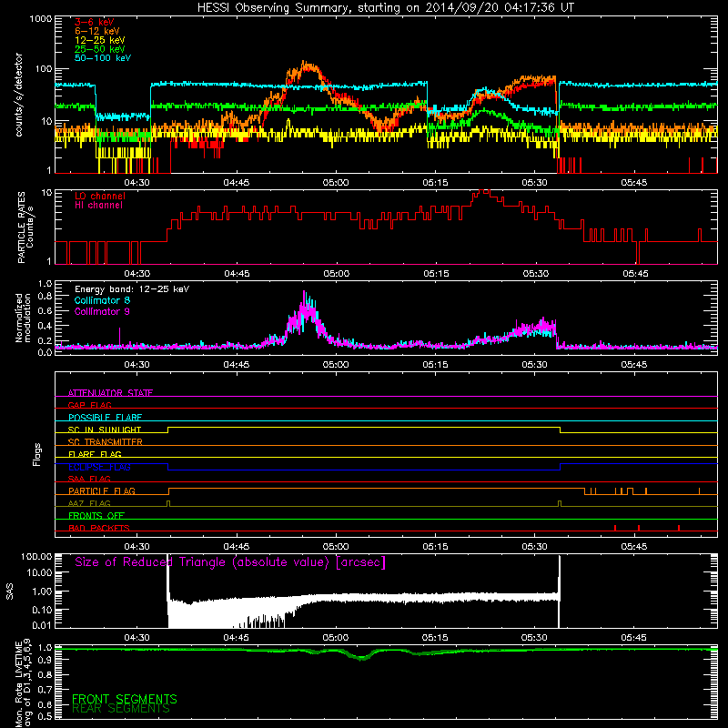Image resolution: width=728 pixels, height=728 pixels.
Task: Click the counts/s/detector axis label
Action: click(x=19, y=95)
